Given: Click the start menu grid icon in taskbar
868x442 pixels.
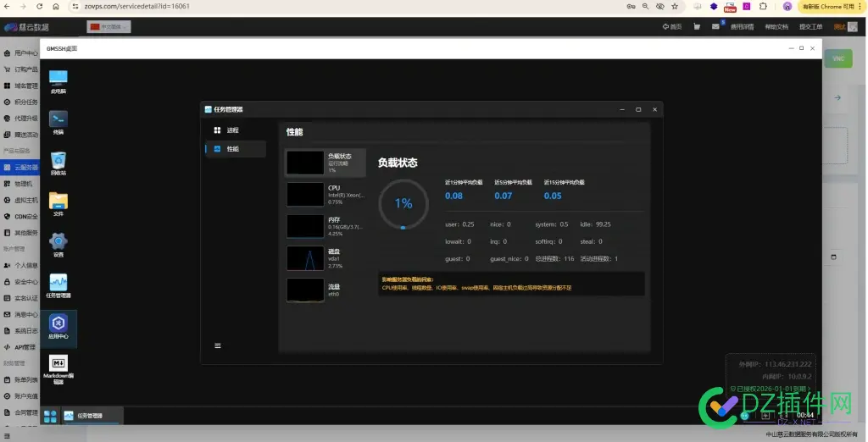Looking at the screenshot, I should [x=50, y=416].
